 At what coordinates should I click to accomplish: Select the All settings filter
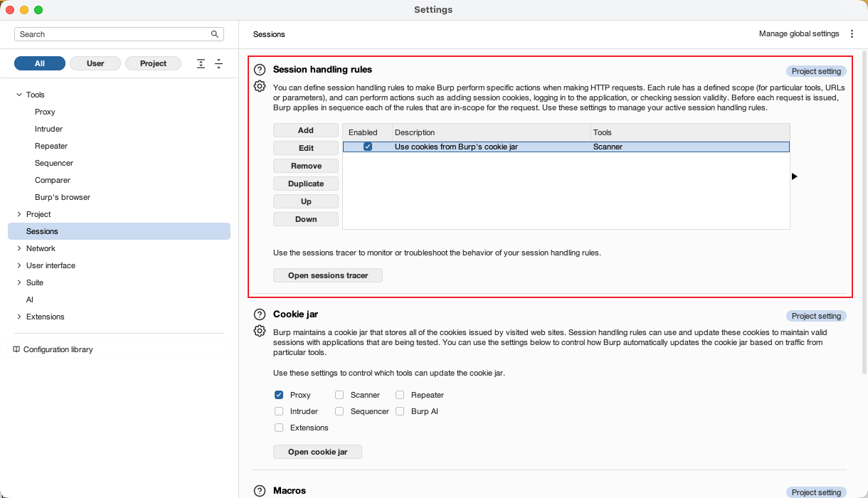[x=40, y=63]
